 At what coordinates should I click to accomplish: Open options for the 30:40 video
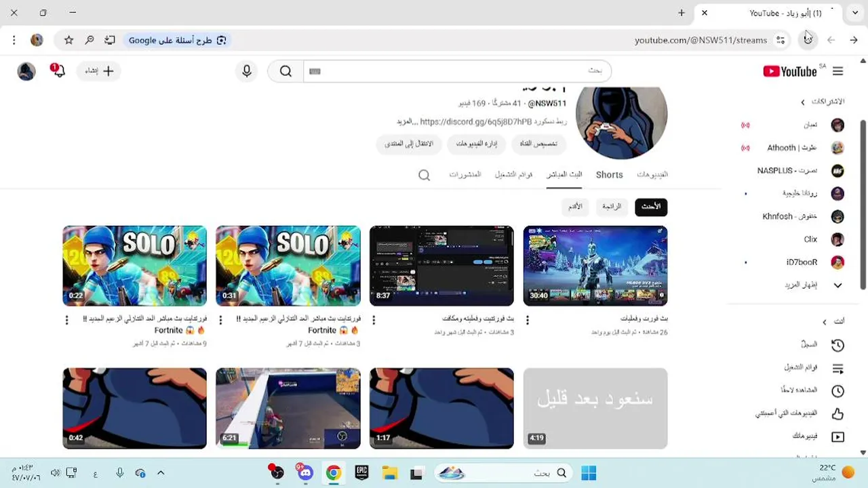click(528, 320)
